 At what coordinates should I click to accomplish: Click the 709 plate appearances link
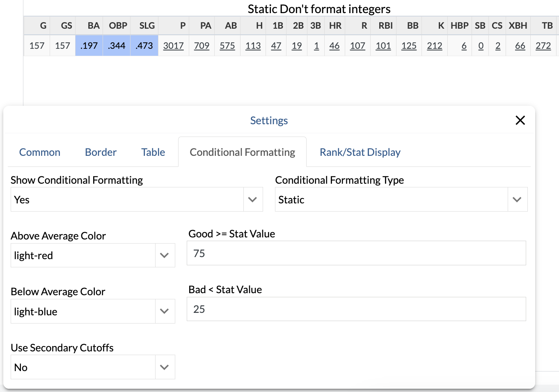[x=202, y=46]
